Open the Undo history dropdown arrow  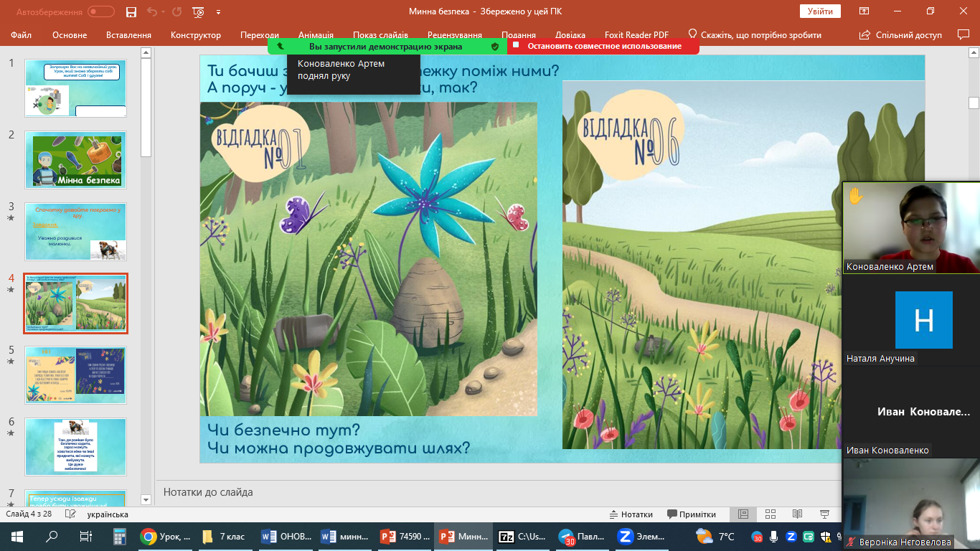tap(162, 11)
